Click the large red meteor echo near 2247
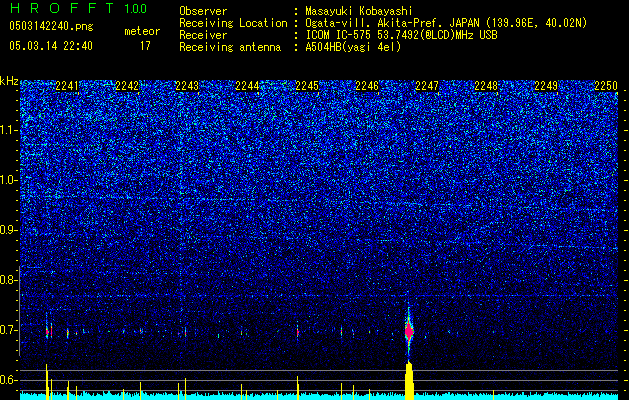 coord(409,332)
